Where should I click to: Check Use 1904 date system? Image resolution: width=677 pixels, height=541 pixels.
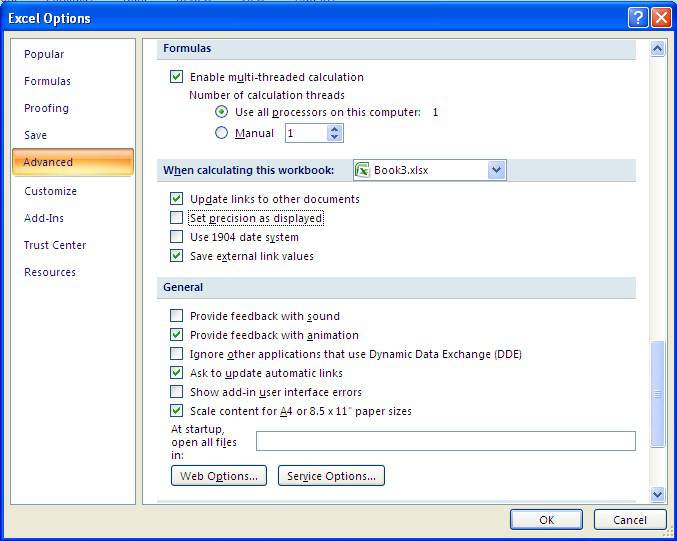[x=177, y=237]
